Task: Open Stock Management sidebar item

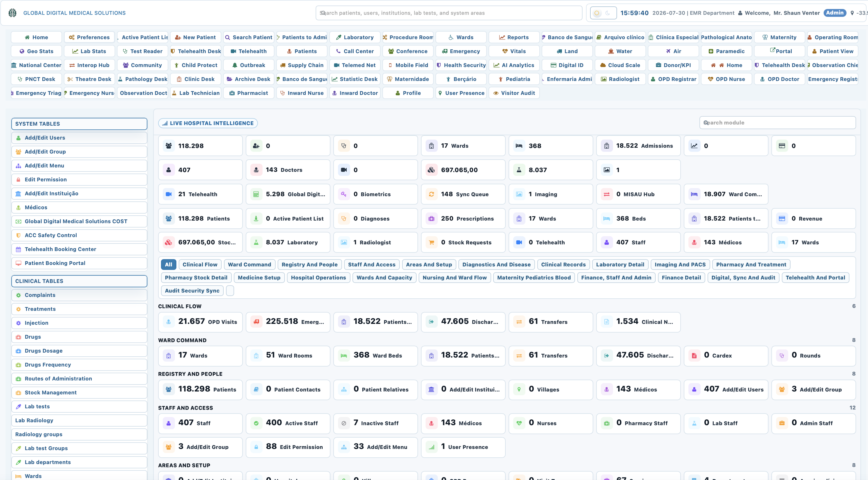Action: 79,392
